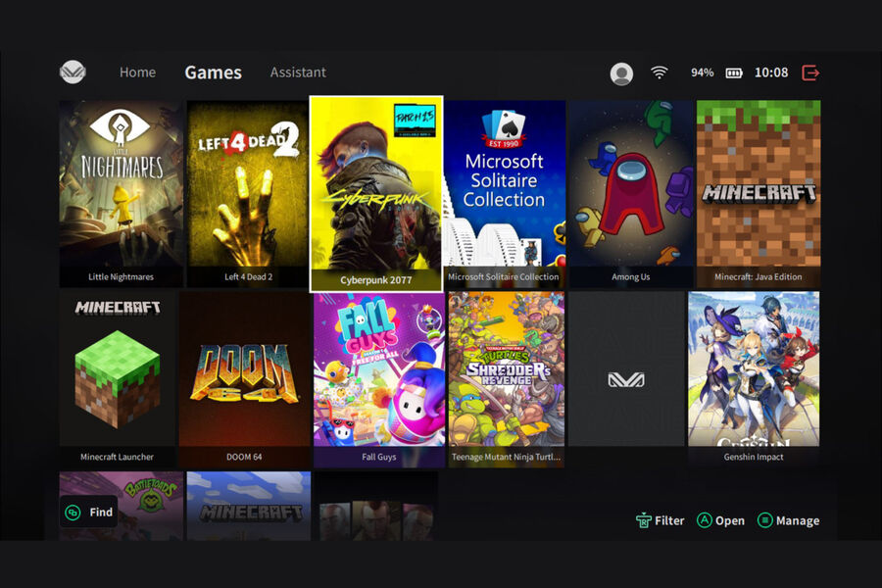Select the Among Us game tile

630,192
